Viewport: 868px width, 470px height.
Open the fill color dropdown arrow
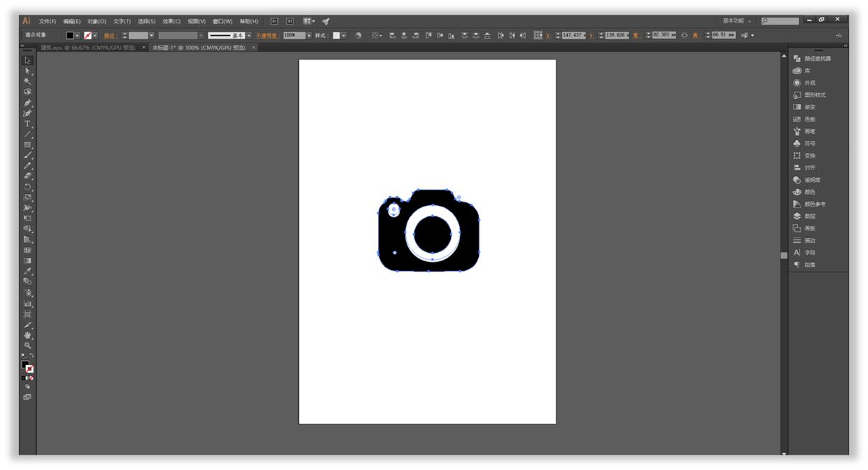coord(78,35)
